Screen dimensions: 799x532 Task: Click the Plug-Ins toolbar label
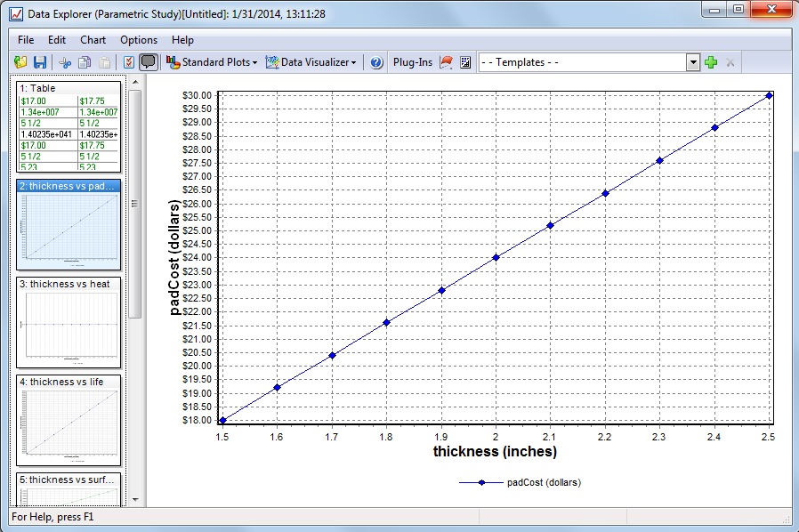(x=413, y=62)
